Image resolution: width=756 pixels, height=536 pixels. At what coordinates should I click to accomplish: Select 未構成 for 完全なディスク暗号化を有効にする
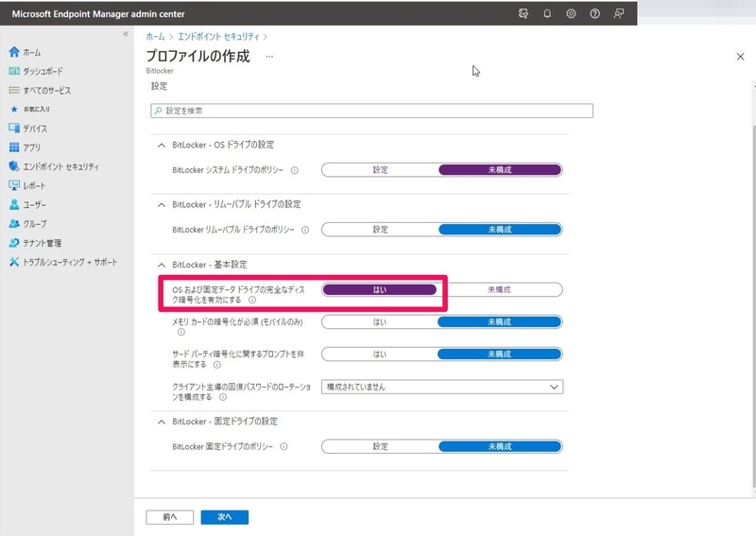[500, 289]
